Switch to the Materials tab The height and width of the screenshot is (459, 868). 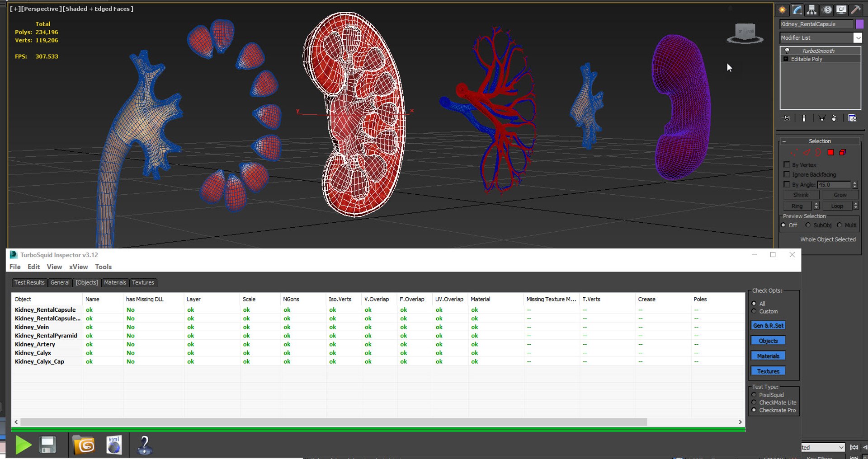115,282
